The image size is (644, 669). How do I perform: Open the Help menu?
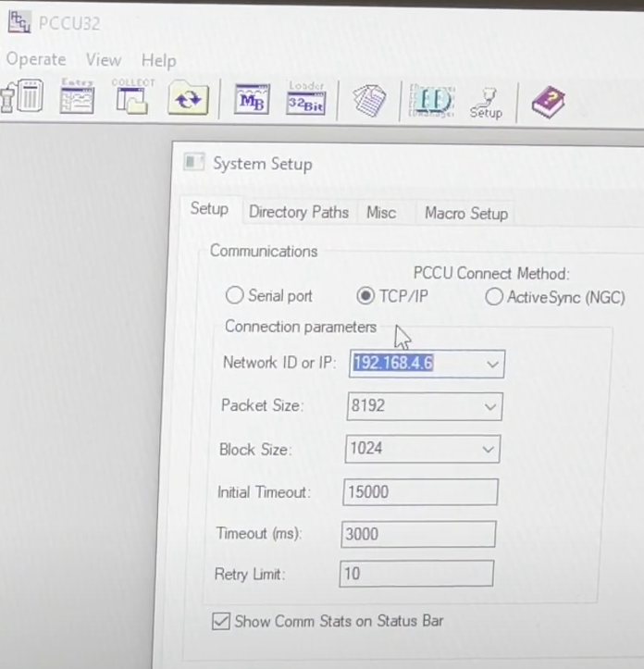click(159, 60)
